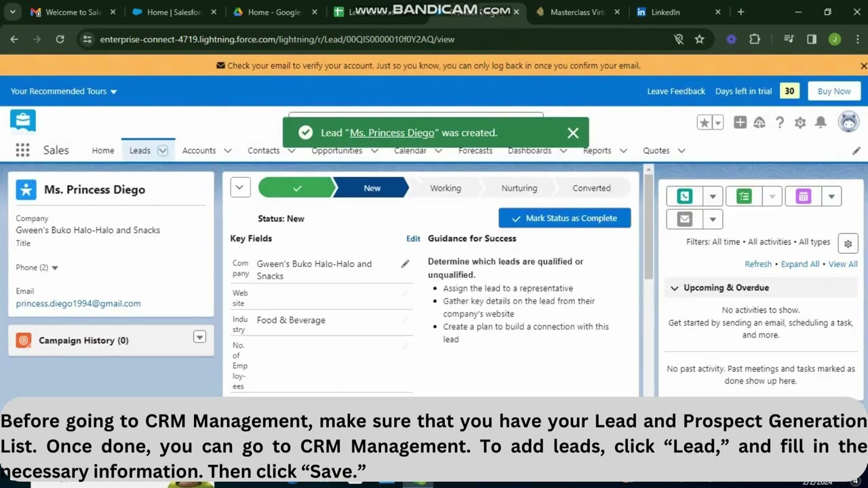
Task: Open Campaign History actions dropdown
Action: (199, 337)
